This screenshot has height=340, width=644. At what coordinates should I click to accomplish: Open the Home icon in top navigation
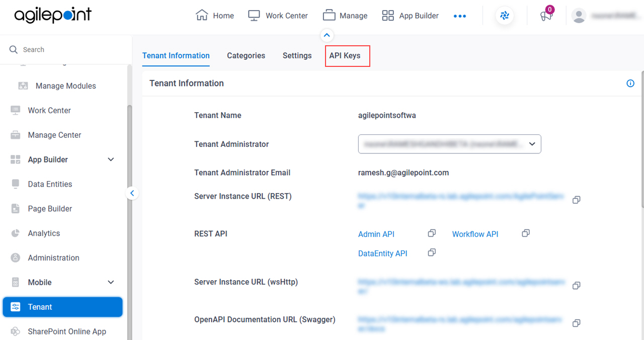point(202,16)
